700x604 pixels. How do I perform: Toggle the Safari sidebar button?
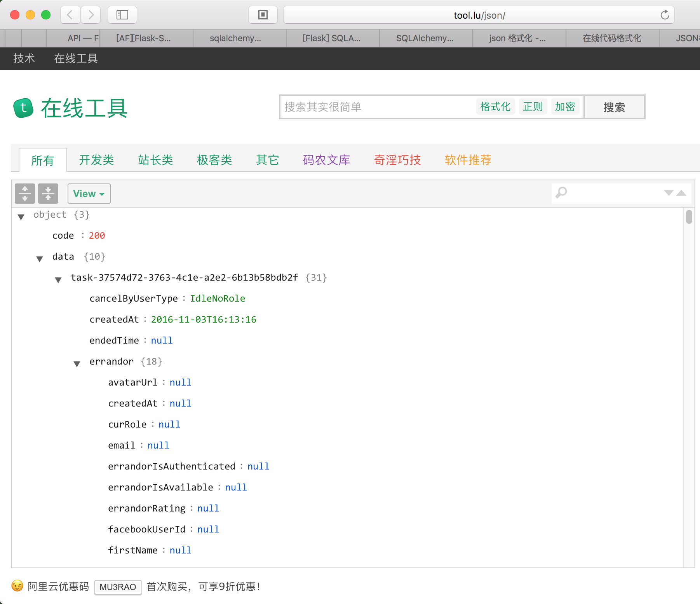[122, 15]
